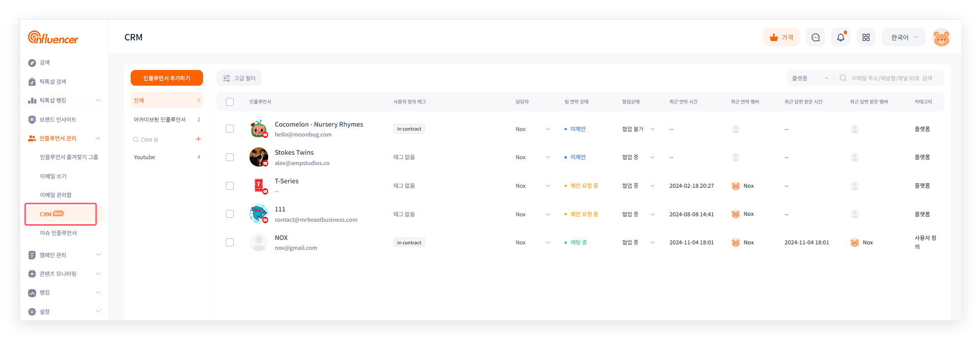Tick the select-all header checkbox
The width and height of the screenshot is (980, 339).
pyautogui.click(x=230, y=102)
